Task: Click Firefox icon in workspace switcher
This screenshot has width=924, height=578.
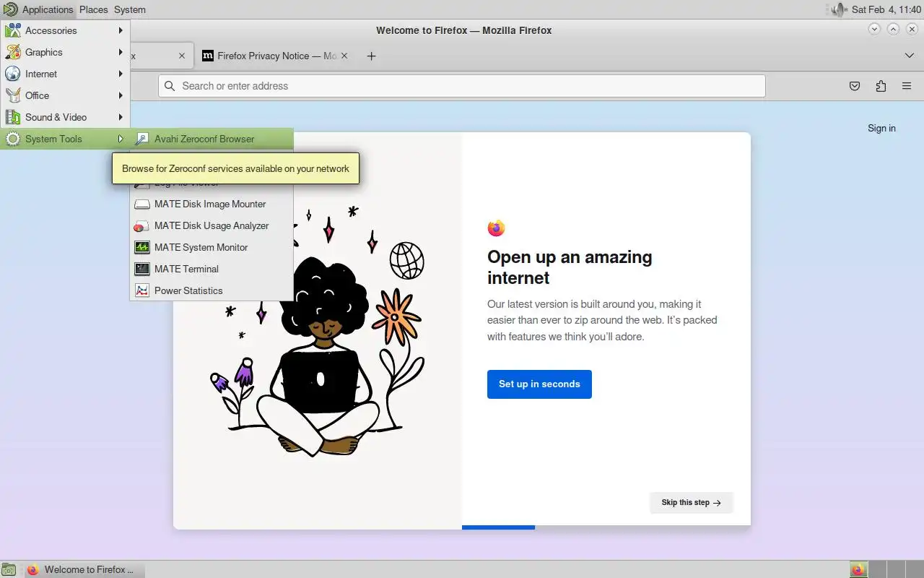Action: tap(858, 569)
